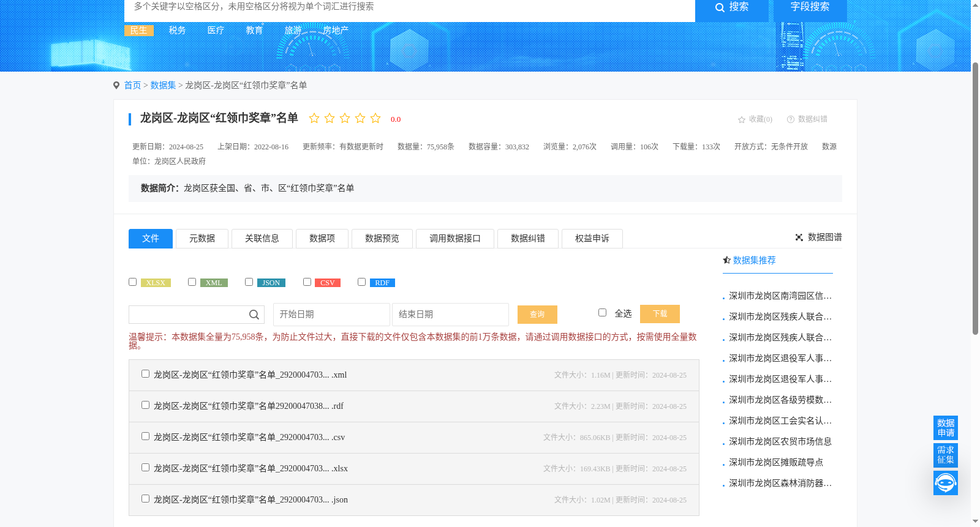Viewport: 980px width, 527px height.
Task: Tick the RDF format checkbox
Action: coord(361,282)
